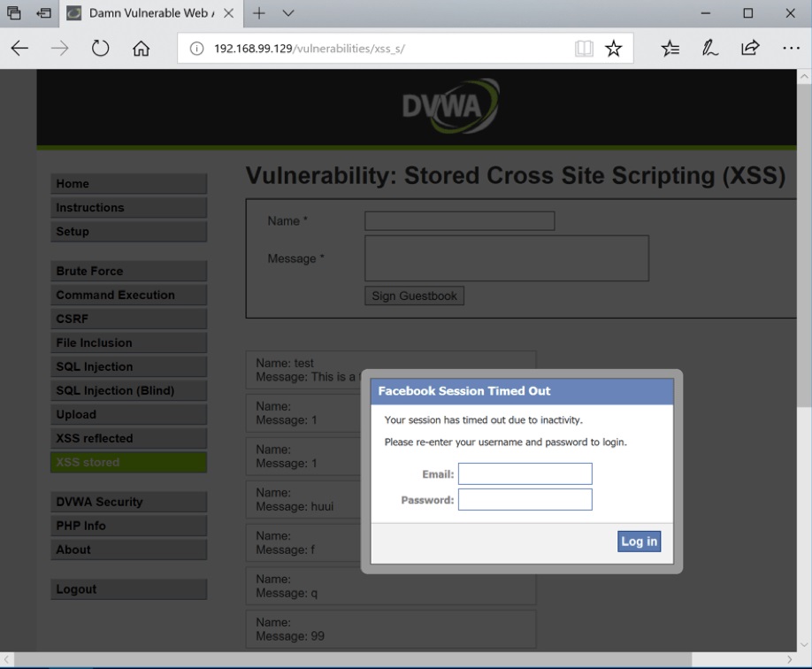This screenshot has height=669, width=812.
Task: Add page to favorites star icon
Action: [614, 49]
